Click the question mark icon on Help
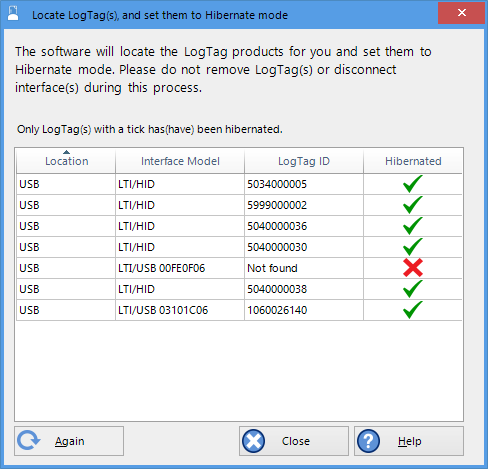This screenshot has height=469, width=488. tap(368, 441)
